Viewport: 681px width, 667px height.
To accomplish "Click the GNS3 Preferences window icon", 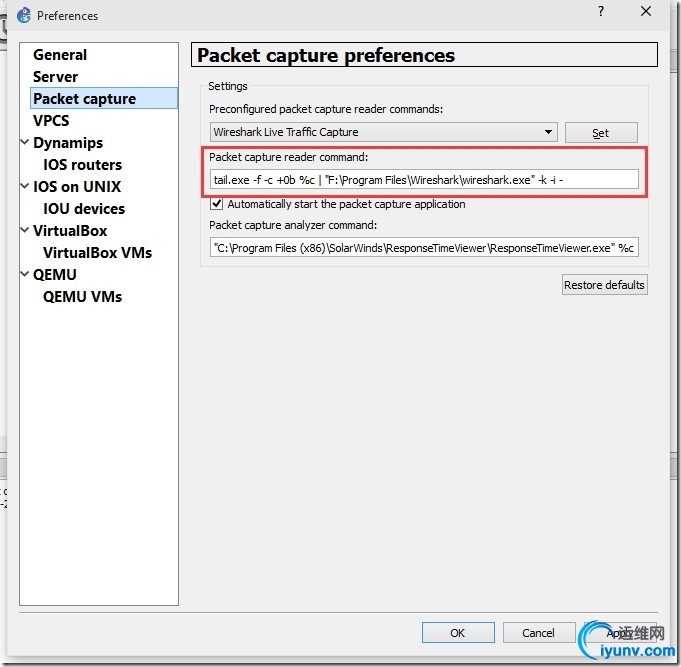I will 23,15.
